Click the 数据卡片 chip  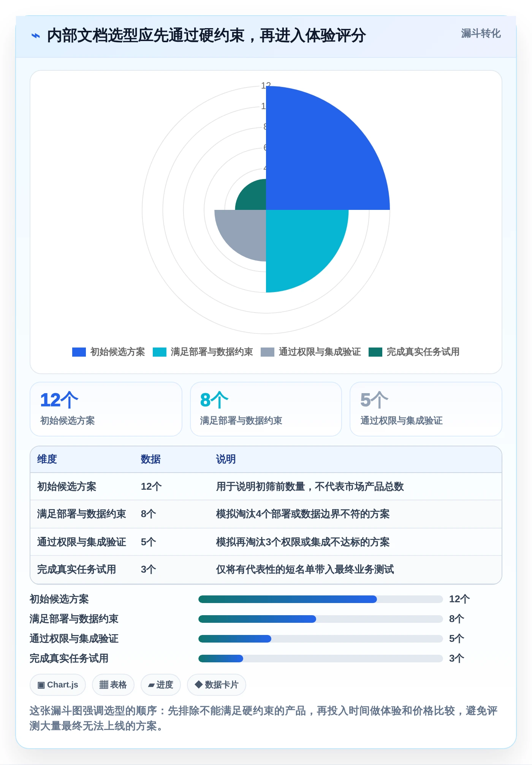coord(217,685)
